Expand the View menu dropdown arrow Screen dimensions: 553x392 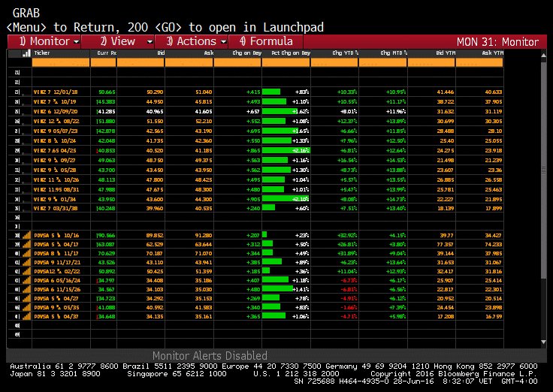(x=150, y=42)
